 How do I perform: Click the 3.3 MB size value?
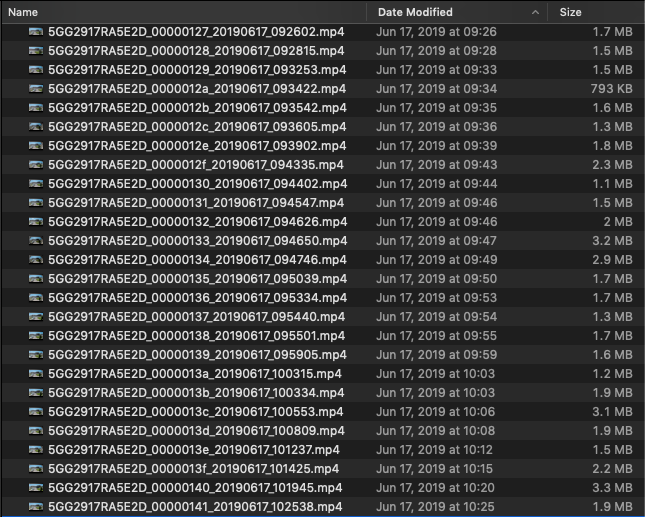tap(613, 488)
